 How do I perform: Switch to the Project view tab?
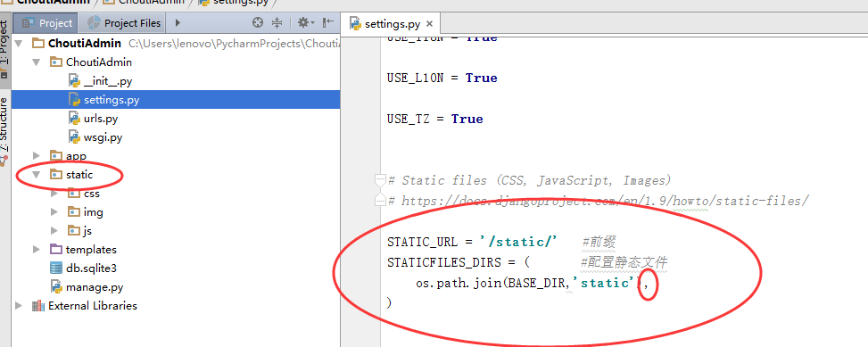tap(47, 22)
